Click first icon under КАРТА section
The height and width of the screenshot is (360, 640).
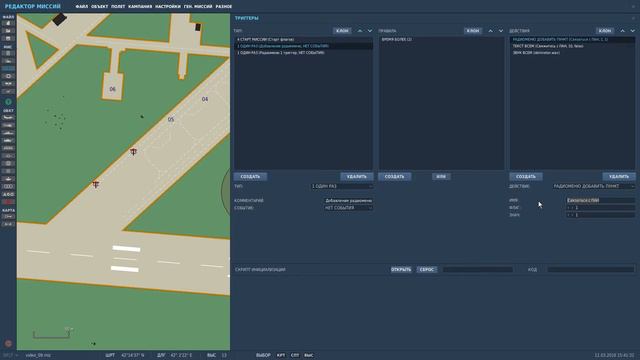(8, 216)
